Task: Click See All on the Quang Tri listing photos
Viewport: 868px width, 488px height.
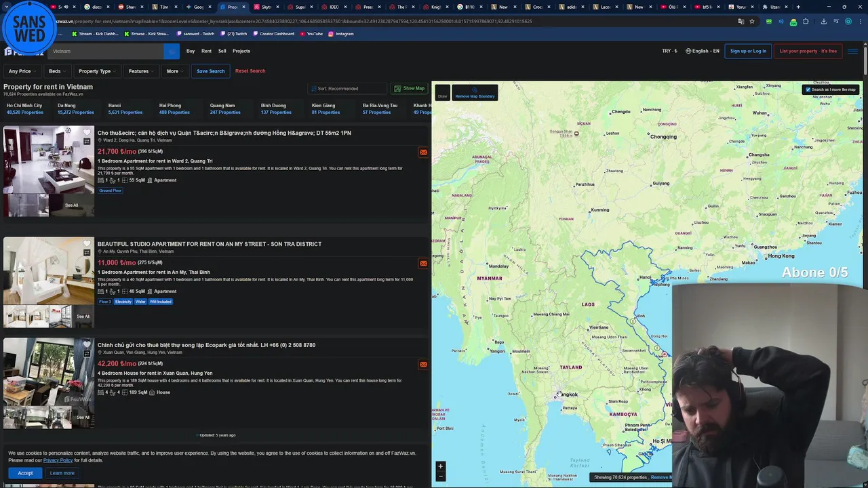Action: point(71,205)
